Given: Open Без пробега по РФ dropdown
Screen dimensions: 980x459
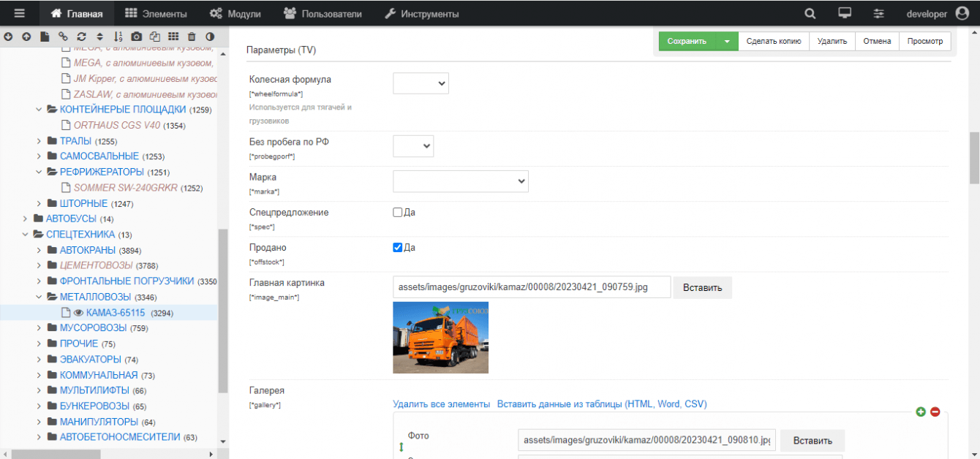Looking at the screenshot, I should 413,146.
